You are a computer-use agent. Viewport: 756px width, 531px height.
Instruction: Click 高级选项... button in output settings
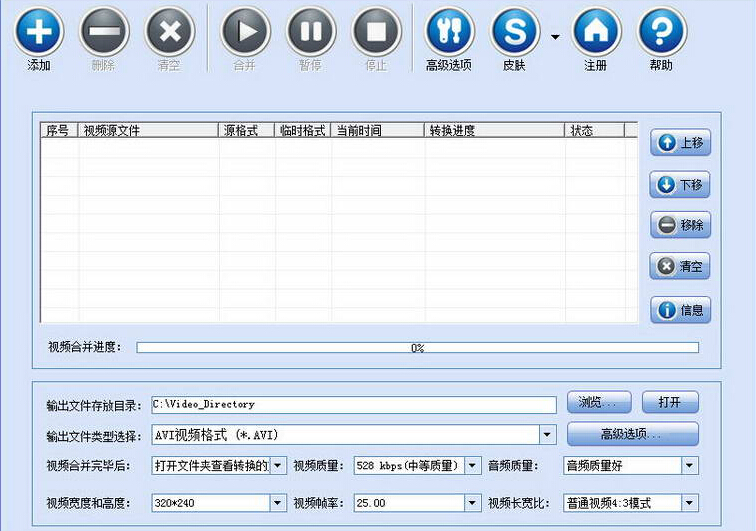pos(633,434)
